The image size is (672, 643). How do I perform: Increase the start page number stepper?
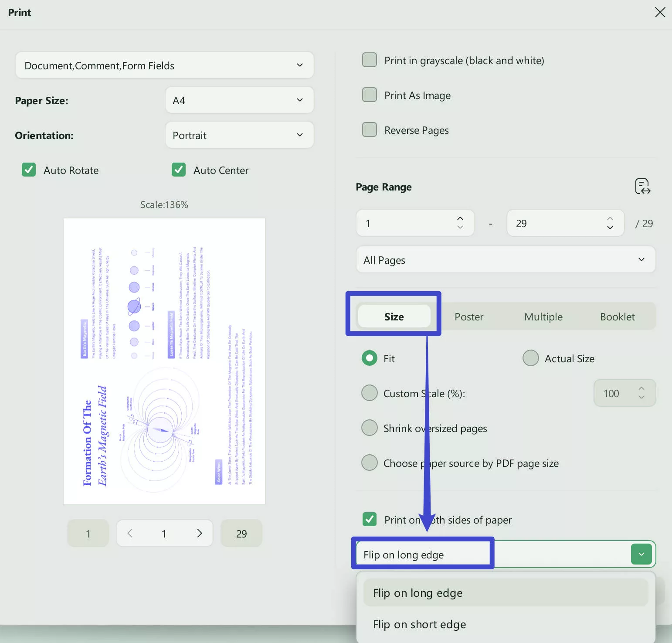coord(460,218)
